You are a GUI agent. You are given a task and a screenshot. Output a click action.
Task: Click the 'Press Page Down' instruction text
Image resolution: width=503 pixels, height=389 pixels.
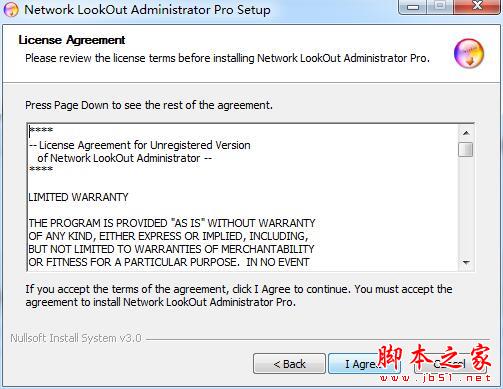point(149,105)
